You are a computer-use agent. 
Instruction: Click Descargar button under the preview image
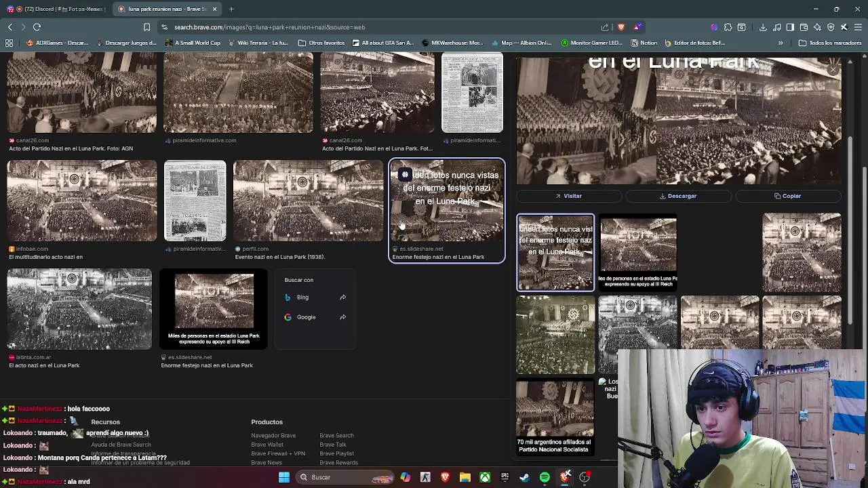click(x=678, y=196)
